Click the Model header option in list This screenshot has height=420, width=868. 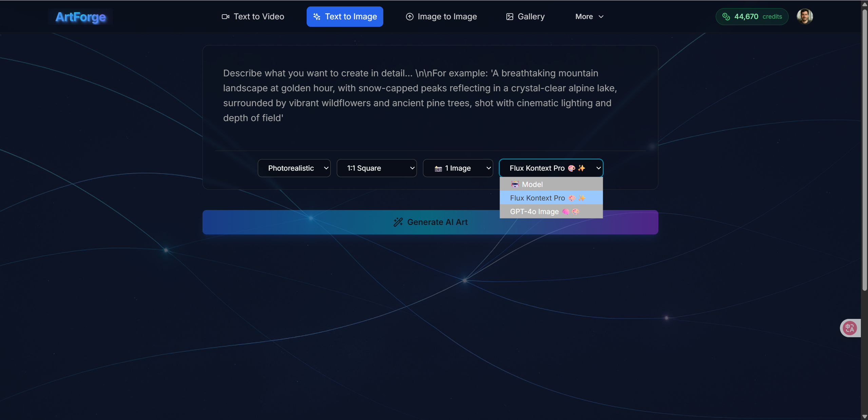551,184
